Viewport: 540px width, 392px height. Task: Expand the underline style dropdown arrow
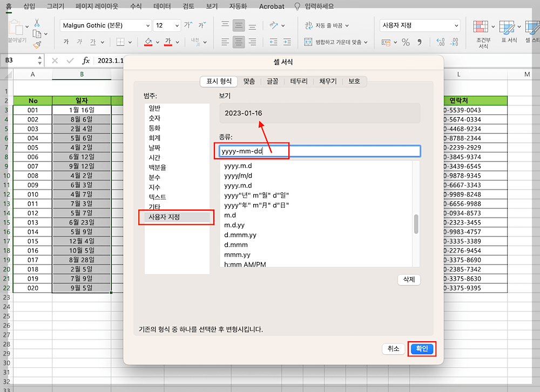[x=102, y=42]
